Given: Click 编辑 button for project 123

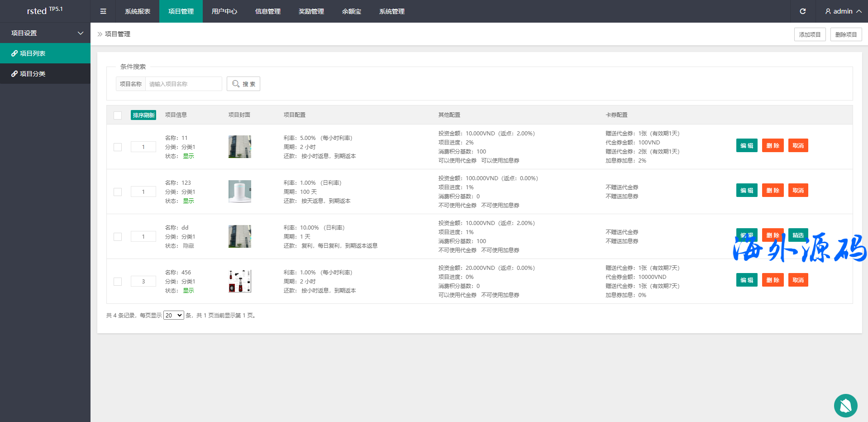Looking at the screenshot, I should coord(746,190).
